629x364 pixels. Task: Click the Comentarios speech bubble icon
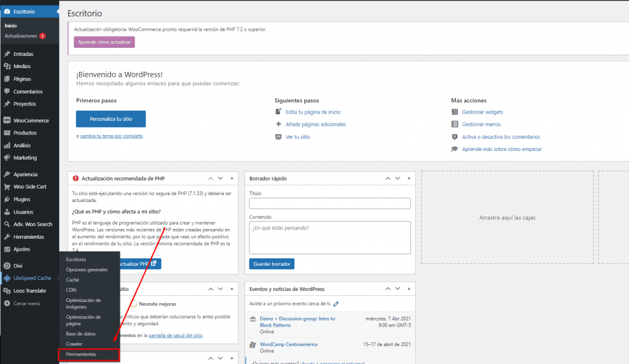(x=7, y=91)
